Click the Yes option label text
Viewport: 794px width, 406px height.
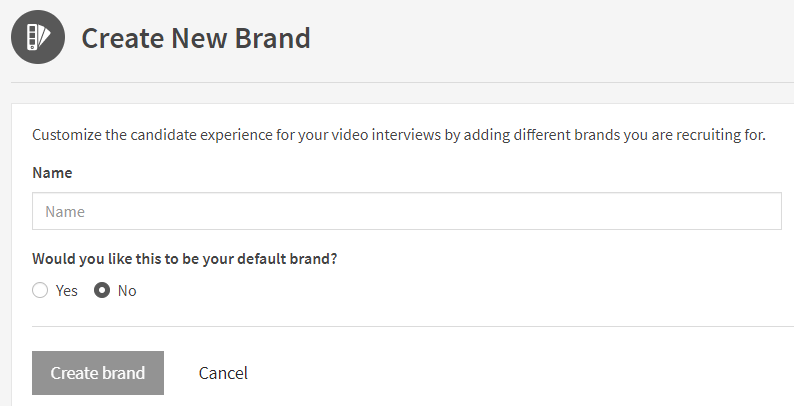tap(67, 291)
